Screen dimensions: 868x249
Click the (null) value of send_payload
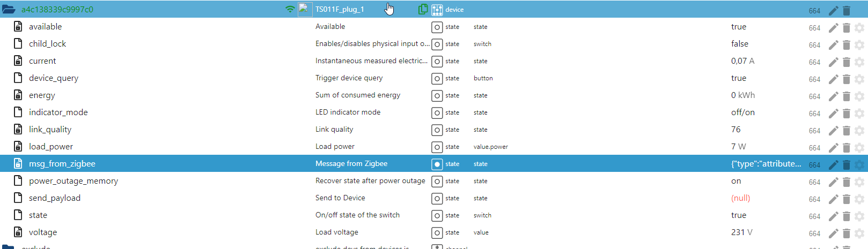click(x=740, y=198)
